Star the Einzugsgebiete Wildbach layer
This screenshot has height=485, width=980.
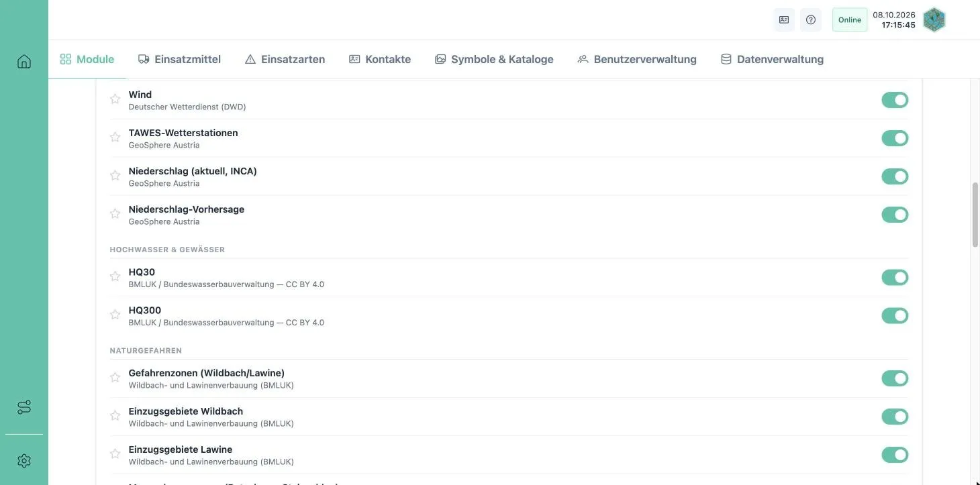click(x=115, y=416)
